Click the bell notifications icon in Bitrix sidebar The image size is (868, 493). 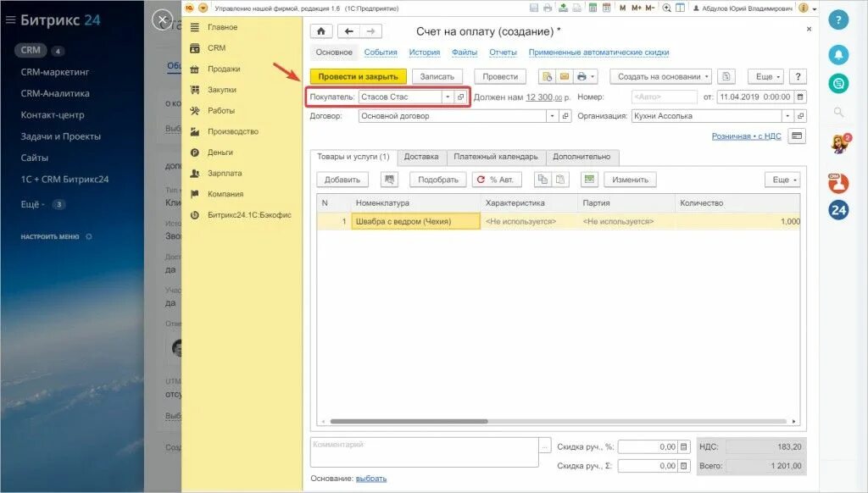[x=838, y=54]
